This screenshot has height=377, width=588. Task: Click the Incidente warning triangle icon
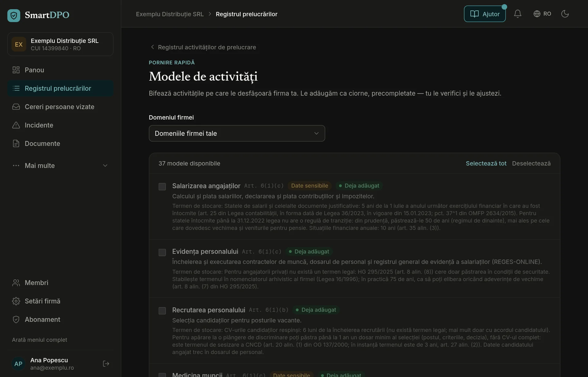[x=16, y=125]
